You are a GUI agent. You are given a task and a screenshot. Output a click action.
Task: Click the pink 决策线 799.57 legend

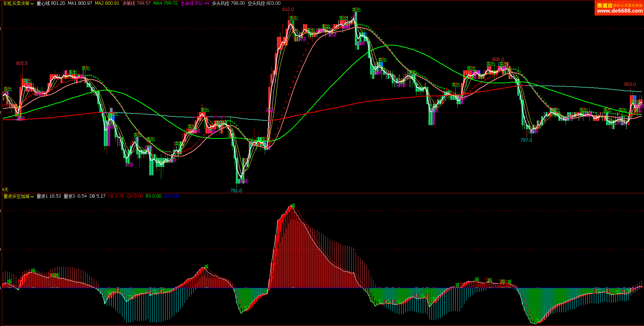pyautogui.click(x=136, y=3)
